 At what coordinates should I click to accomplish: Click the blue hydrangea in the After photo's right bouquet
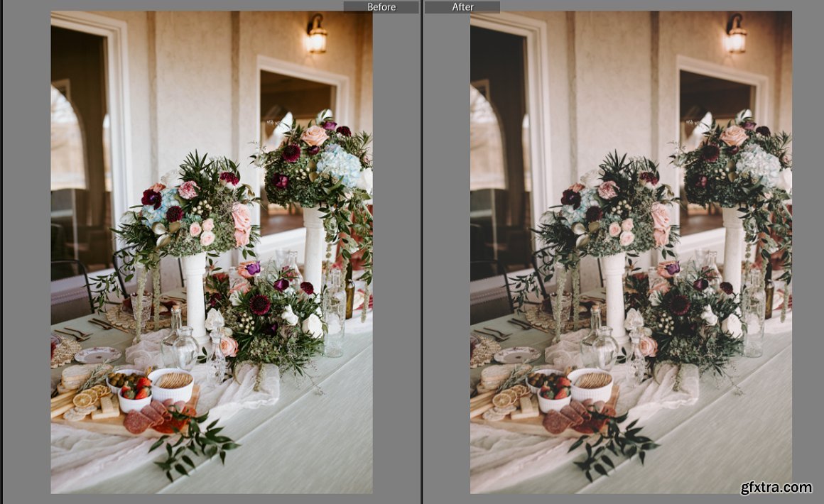(x=758, y=164)
